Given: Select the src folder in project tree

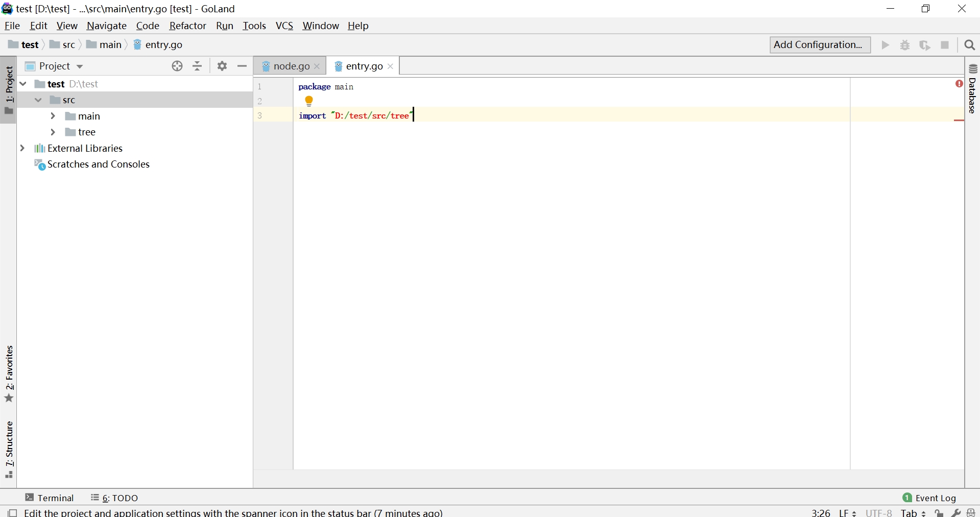Looking at the screenshot, I should [x=135, y=100].
